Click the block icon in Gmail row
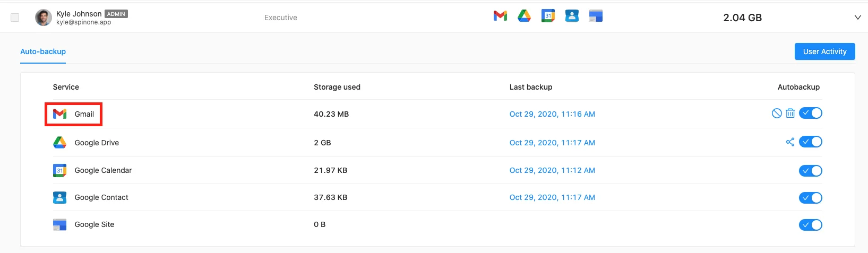This screenshot has width=868, height=253. click(x=777, y=113)
